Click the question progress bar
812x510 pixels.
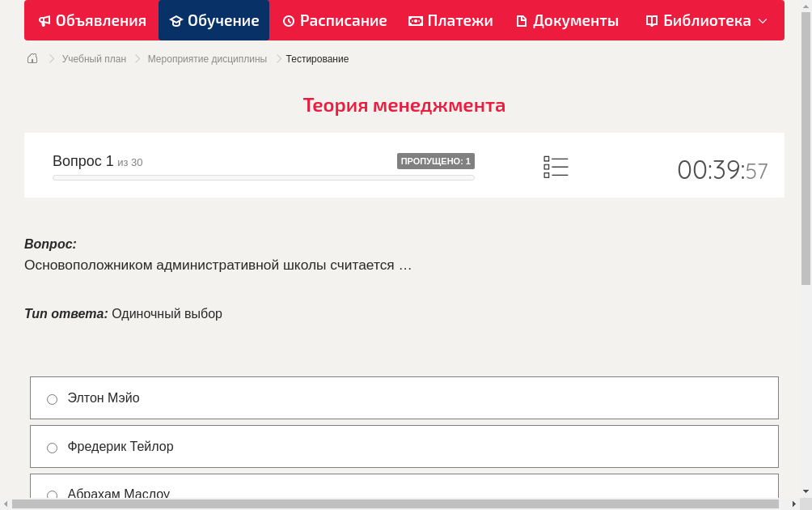(263, 177)
